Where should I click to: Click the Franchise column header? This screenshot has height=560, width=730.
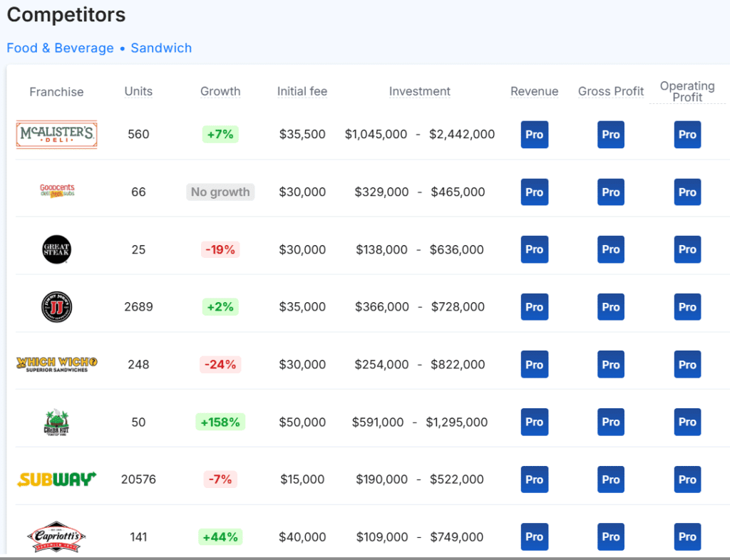(56, 92)
